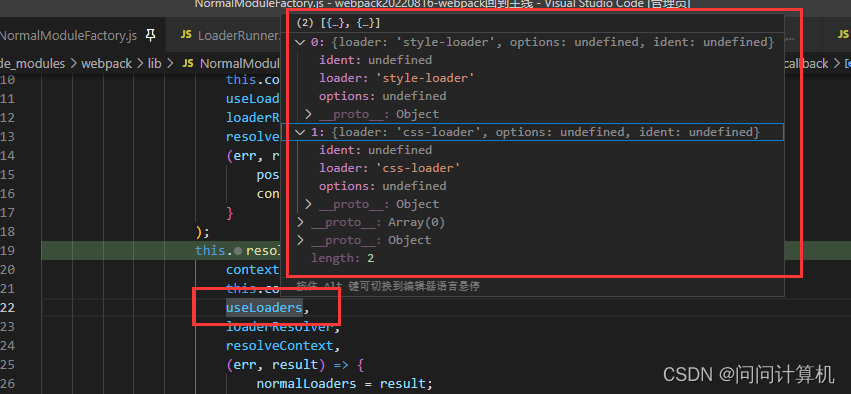Click the 'length: 2' row in hover
Screen dimensions: 851x394
342,258
